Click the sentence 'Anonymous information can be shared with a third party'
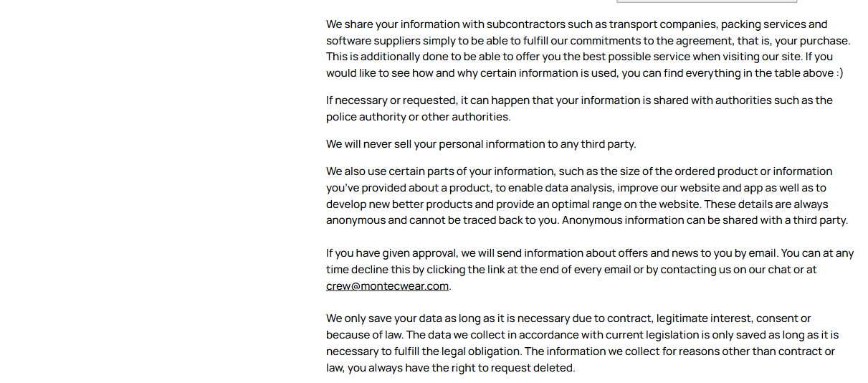 coord(705,220)
